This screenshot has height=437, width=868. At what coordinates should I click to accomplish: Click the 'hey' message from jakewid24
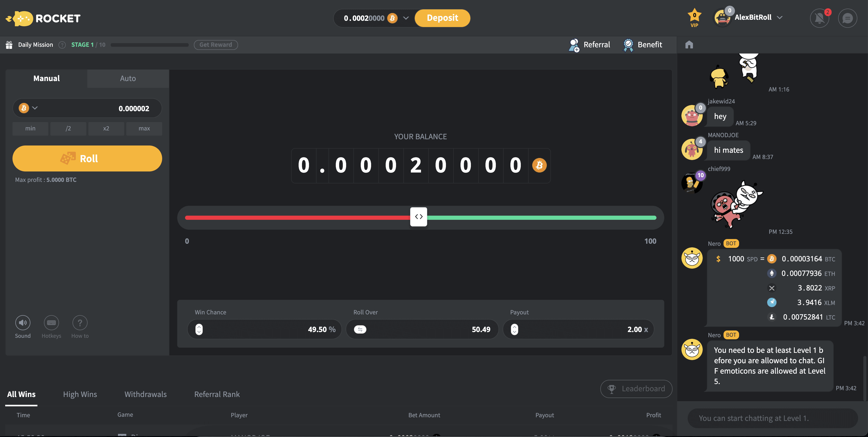(720, 116)
